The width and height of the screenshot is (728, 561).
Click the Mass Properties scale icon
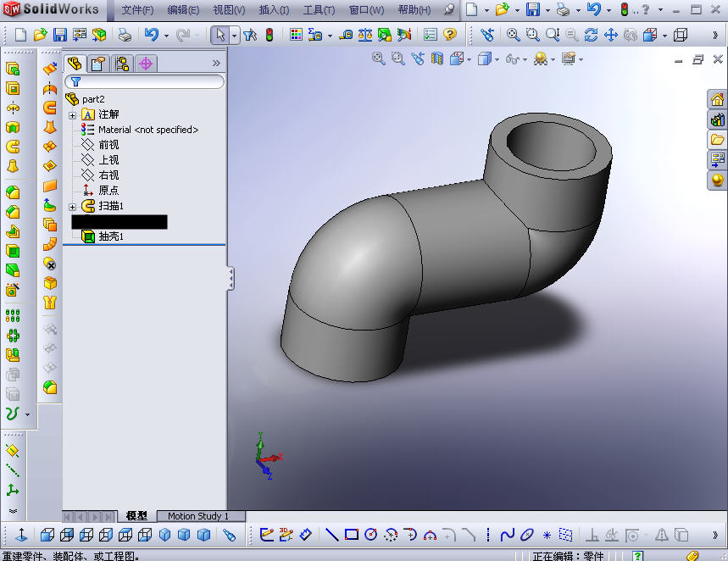(365, 35)
